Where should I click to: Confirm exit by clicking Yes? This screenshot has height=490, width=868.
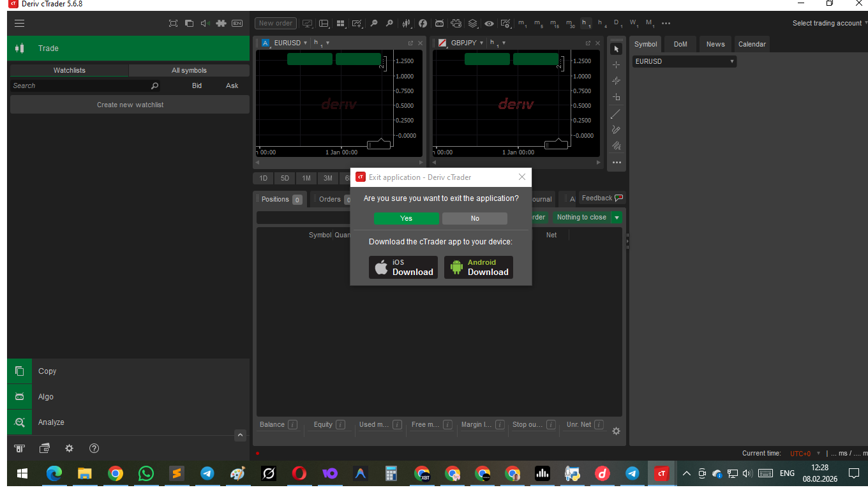406,218
